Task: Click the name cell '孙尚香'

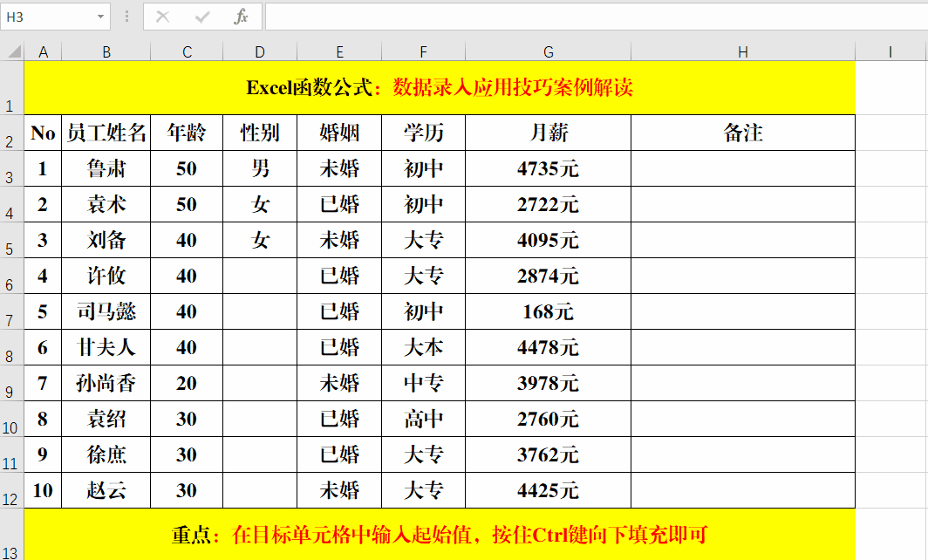Action: pos(106,383)
